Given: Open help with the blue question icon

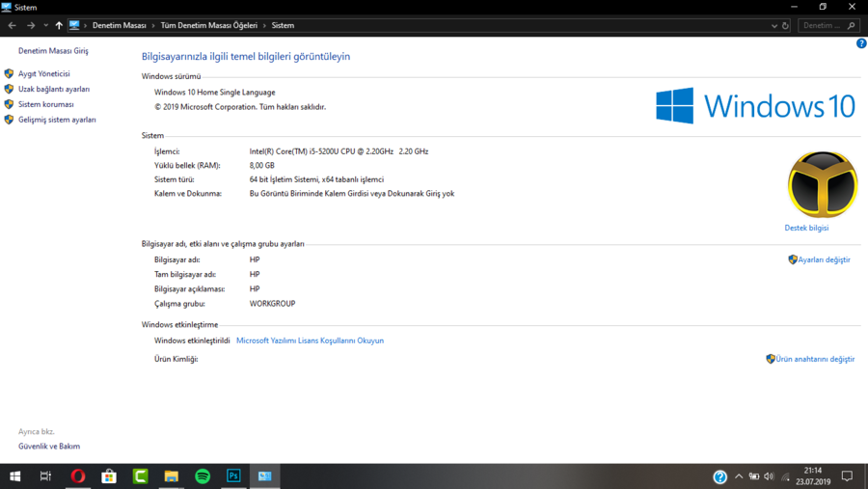Looking at the screenshot, I should tap(861, 43).
